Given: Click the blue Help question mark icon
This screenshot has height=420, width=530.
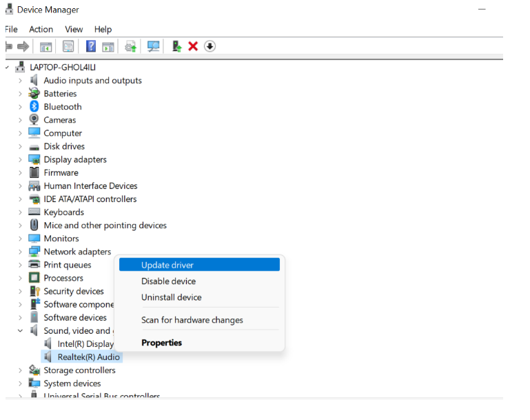Looking at the screenshot, I should pyautogui.click(x=91, y=46).
